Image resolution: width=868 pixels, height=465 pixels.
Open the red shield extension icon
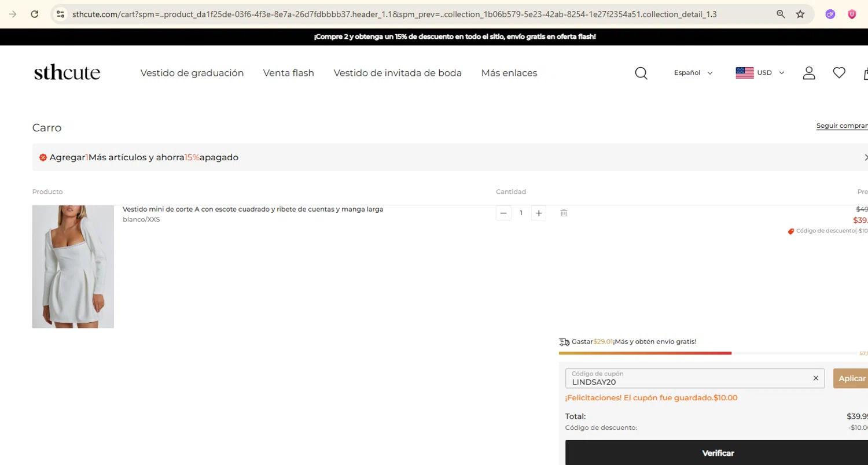(x=852, y=14)
